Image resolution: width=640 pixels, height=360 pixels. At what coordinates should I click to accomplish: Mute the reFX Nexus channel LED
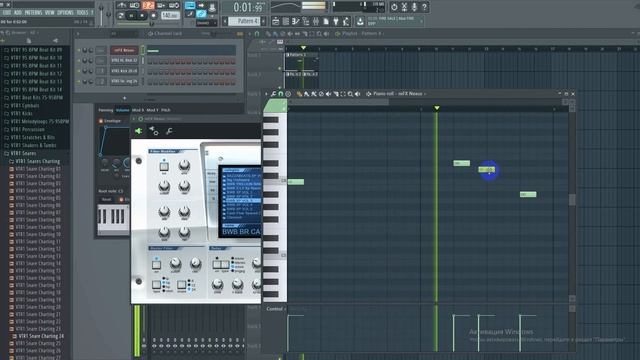[79, 50]
